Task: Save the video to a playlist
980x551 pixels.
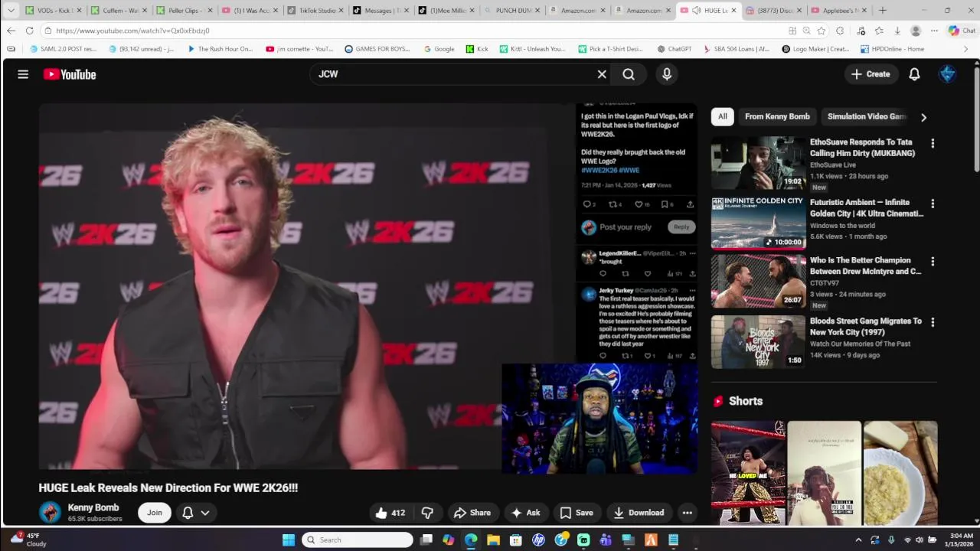Action: (x=577, y=513)
